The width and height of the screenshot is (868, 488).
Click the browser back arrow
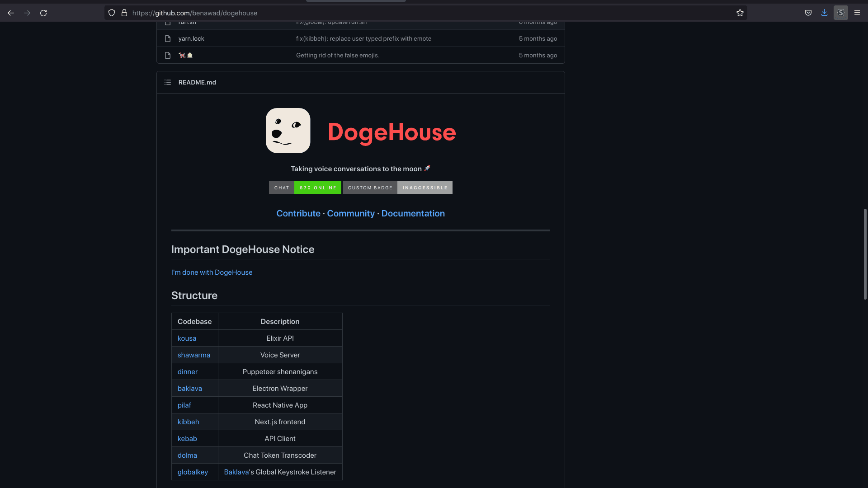(x=11, y=13)
